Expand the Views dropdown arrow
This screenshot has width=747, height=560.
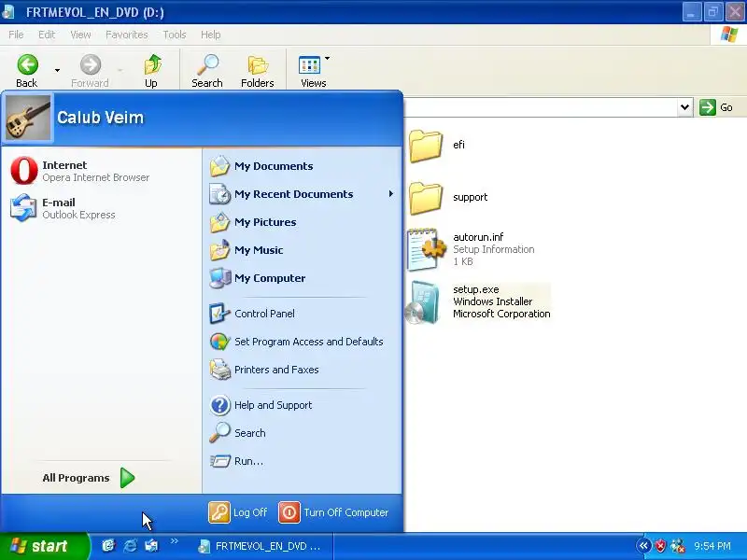[328, 58]
